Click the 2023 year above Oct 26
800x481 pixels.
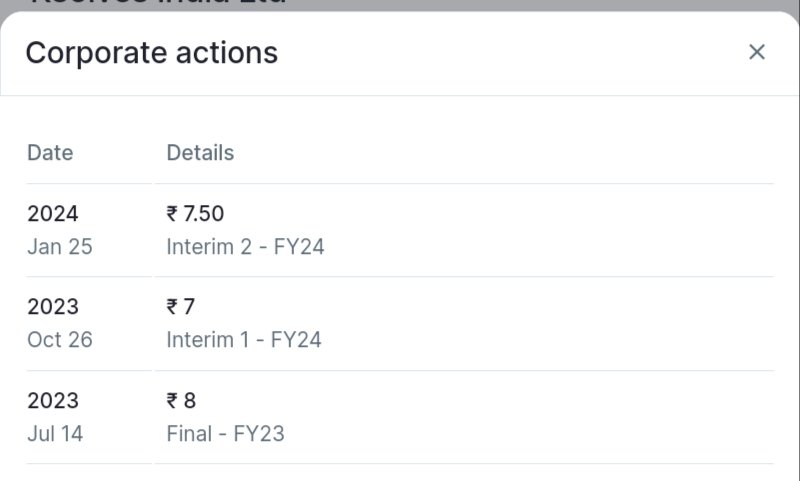(x=53, y=307)
